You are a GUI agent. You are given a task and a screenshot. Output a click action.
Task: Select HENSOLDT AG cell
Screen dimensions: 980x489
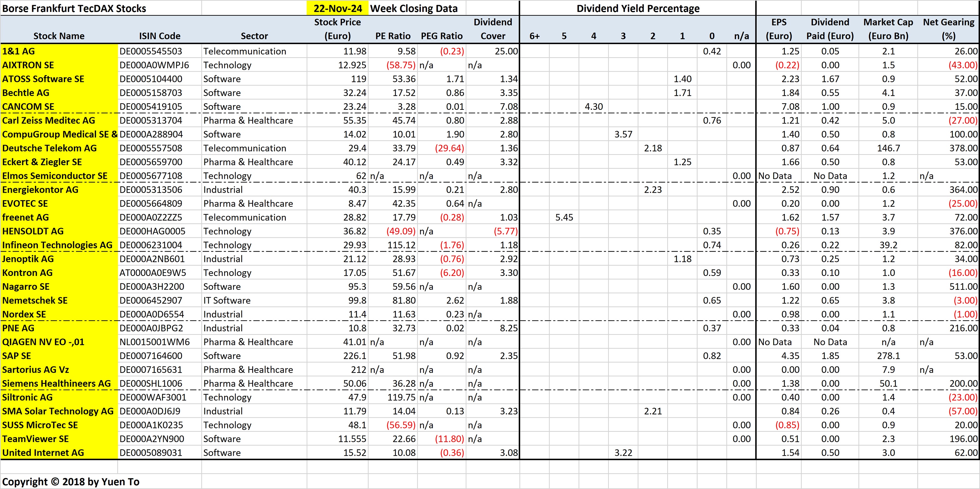click(59, 231)
